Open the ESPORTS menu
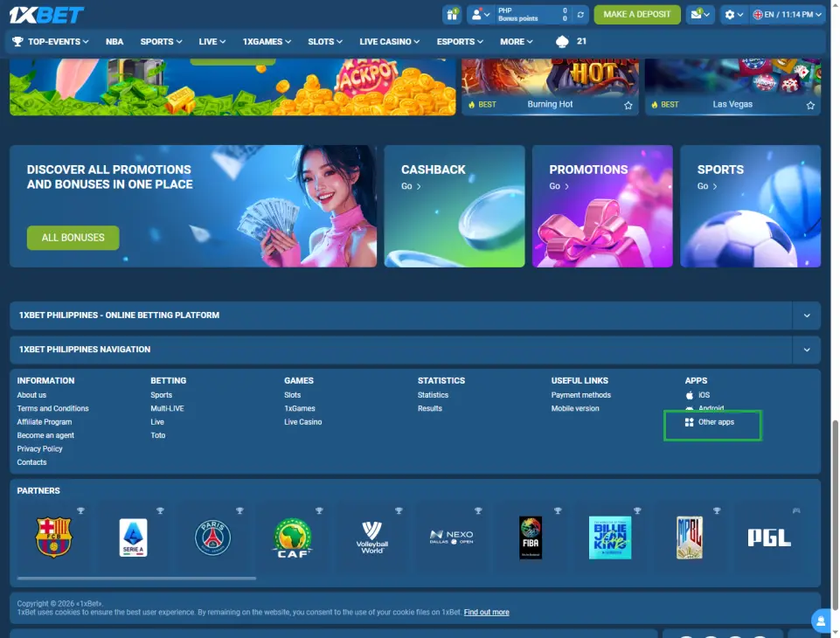Viewport: 840px width, 638px height. (x=458, y=41)
